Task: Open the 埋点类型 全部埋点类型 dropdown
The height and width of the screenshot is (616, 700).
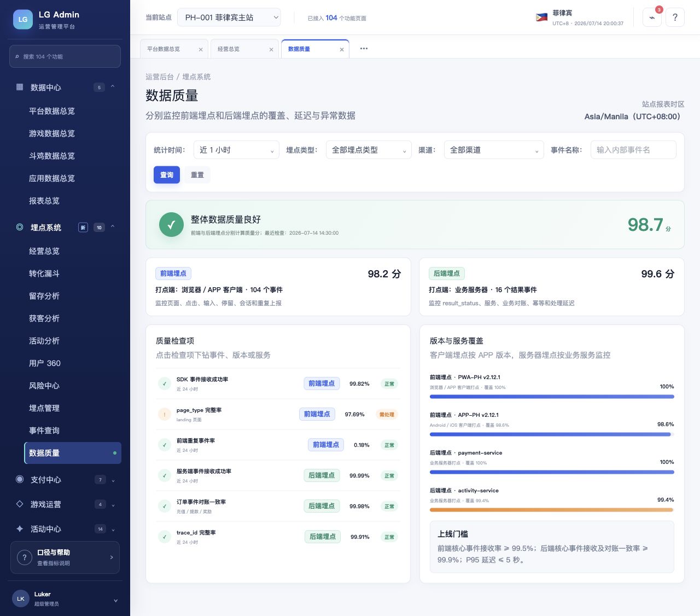Action: (x=369, y=150)
